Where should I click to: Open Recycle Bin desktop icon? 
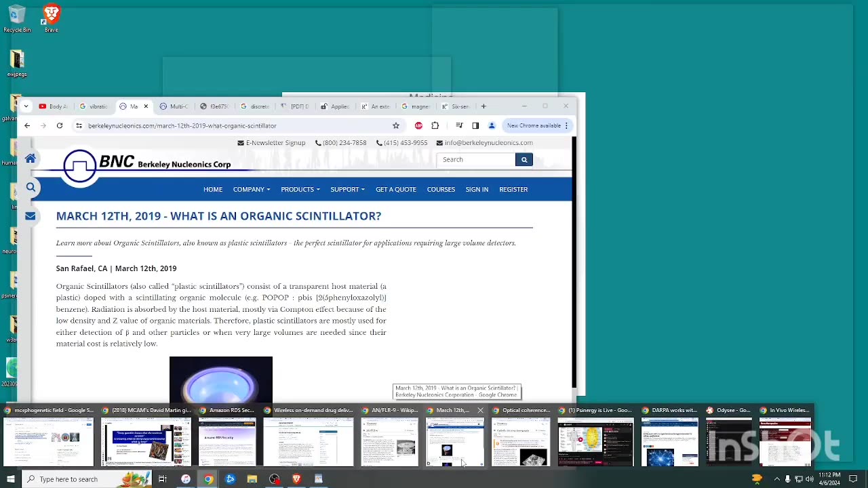(x=17, y=20)
